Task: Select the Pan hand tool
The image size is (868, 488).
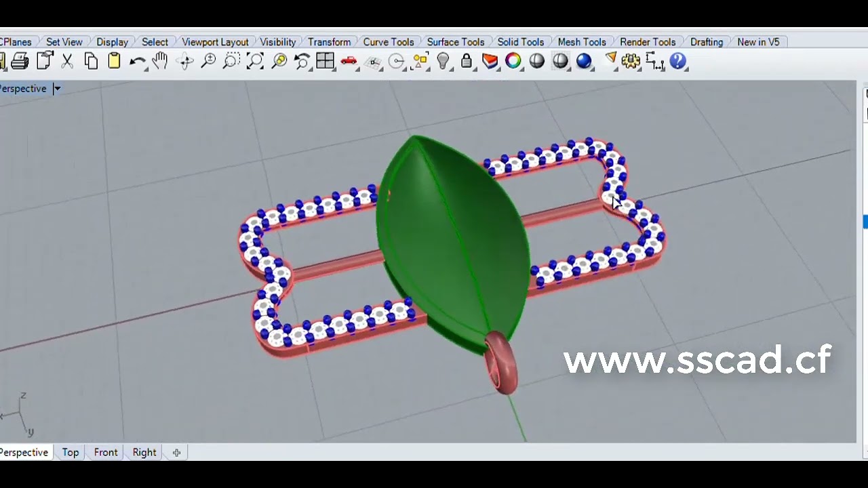Action: pyautogui.click(x=160, y=62)
